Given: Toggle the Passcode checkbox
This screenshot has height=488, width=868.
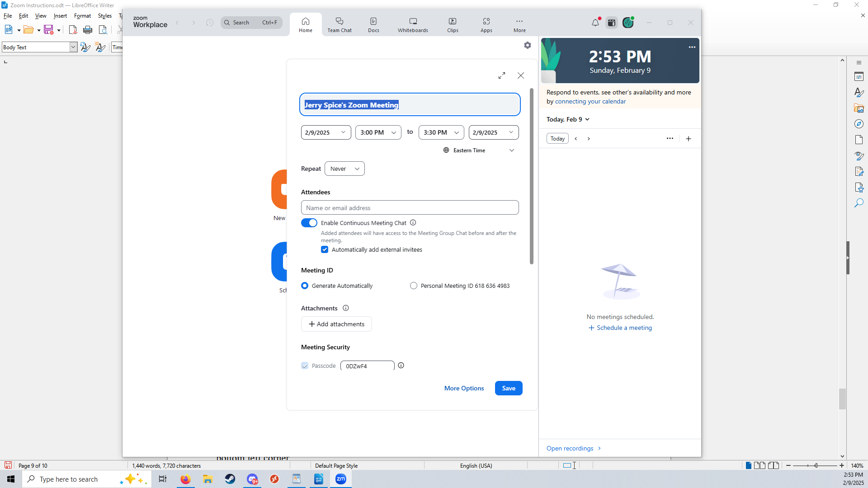Looking at the screenshot, I should [305, 366].
